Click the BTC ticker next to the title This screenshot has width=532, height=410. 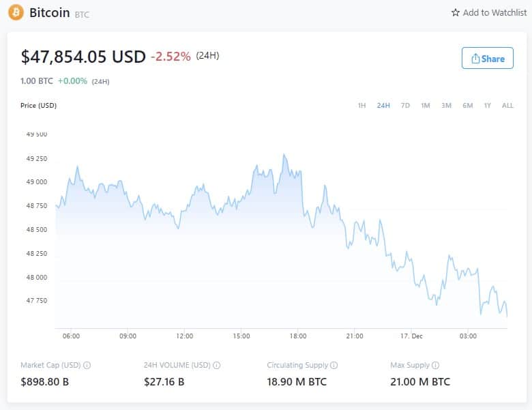82,14
